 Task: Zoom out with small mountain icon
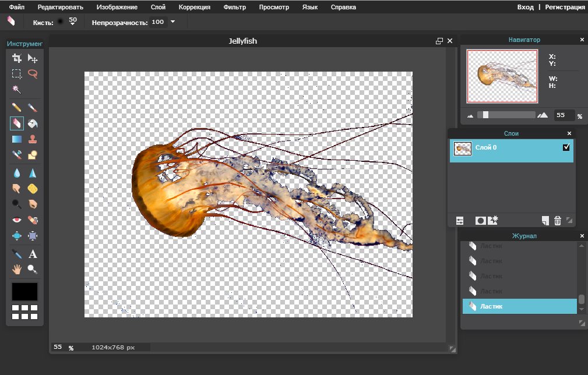tap(470, 116)
